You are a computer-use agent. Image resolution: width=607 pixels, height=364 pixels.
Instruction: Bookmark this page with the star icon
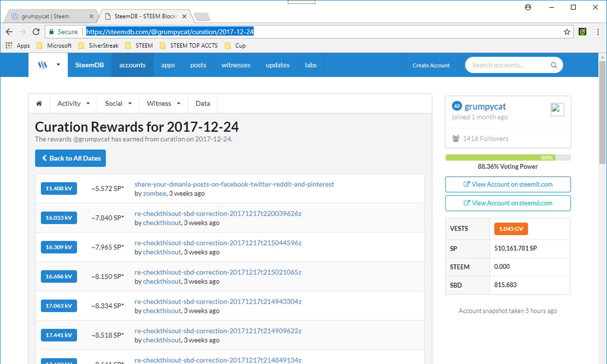pos(567,32)
